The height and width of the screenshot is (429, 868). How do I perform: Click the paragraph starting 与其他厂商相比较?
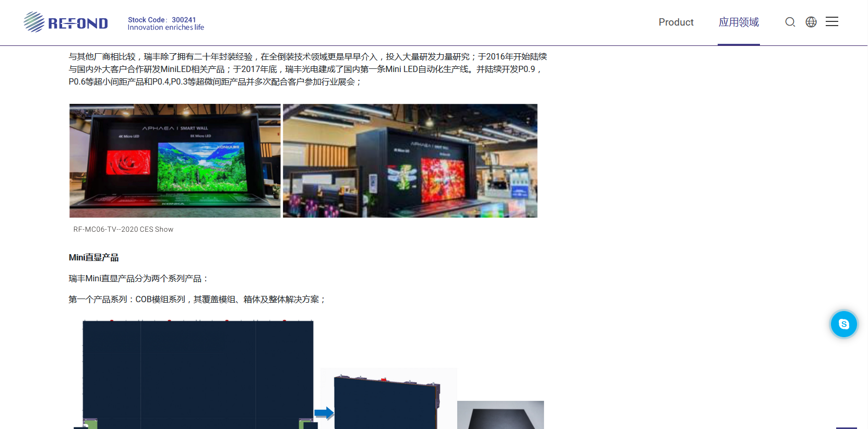[x=308, y=69]
